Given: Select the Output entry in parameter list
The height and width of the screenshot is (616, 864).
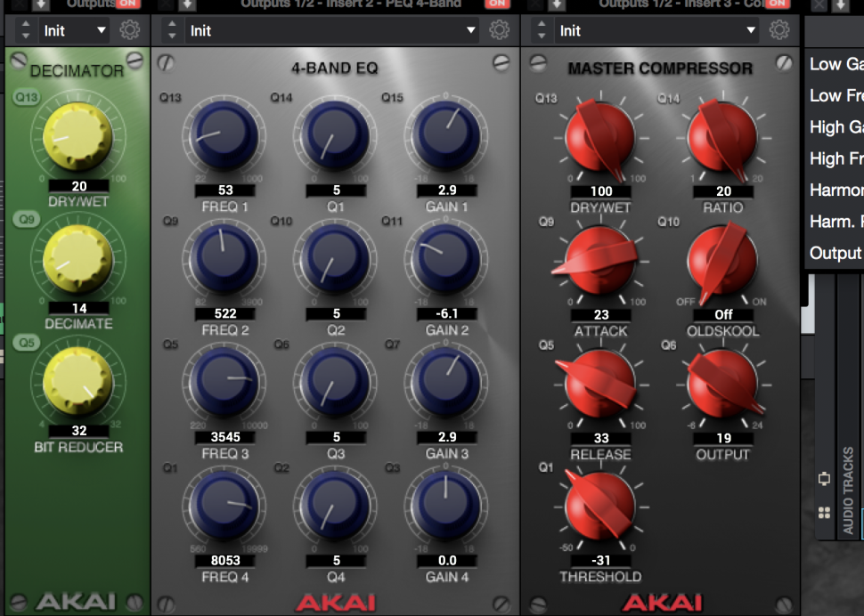Looking at the screenshot, I should click(x=835, y=253).
